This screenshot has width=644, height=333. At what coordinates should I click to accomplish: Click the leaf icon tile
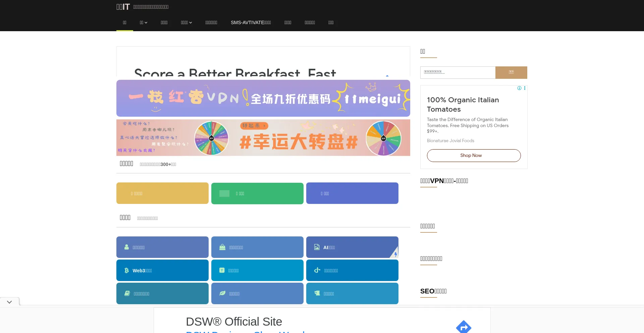point(257,293)
